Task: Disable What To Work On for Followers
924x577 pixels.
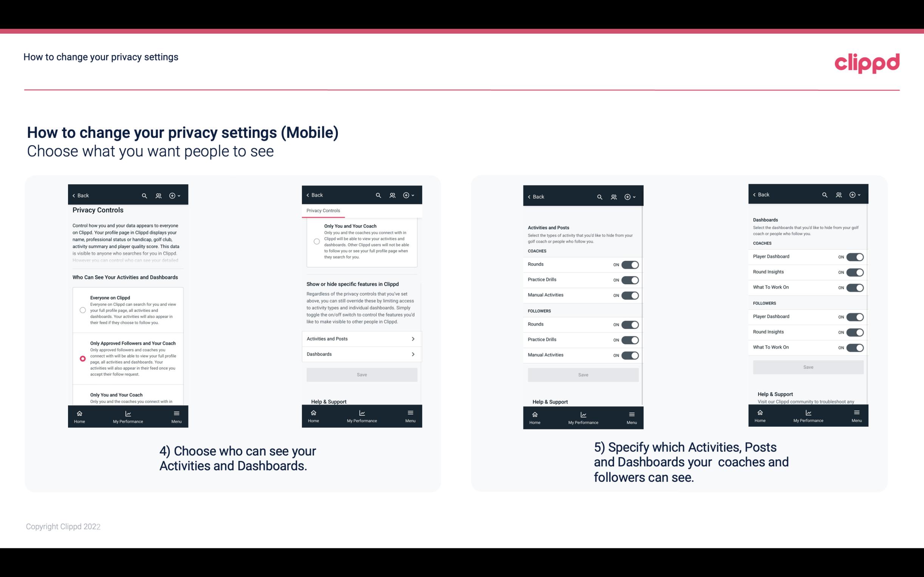Action: pyautogui.click(x=855, y=347)
